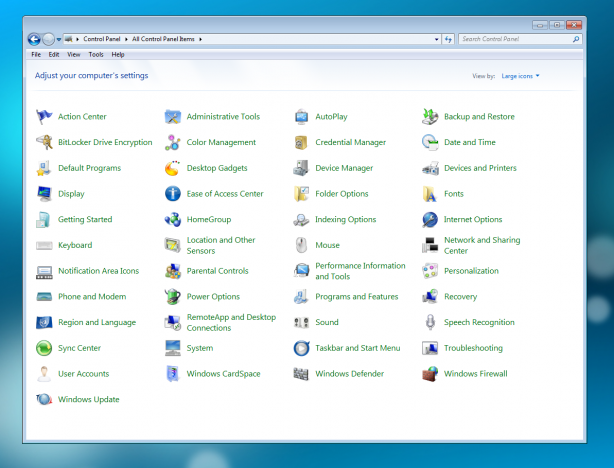Open the Personalization link

tap(471, 271)
